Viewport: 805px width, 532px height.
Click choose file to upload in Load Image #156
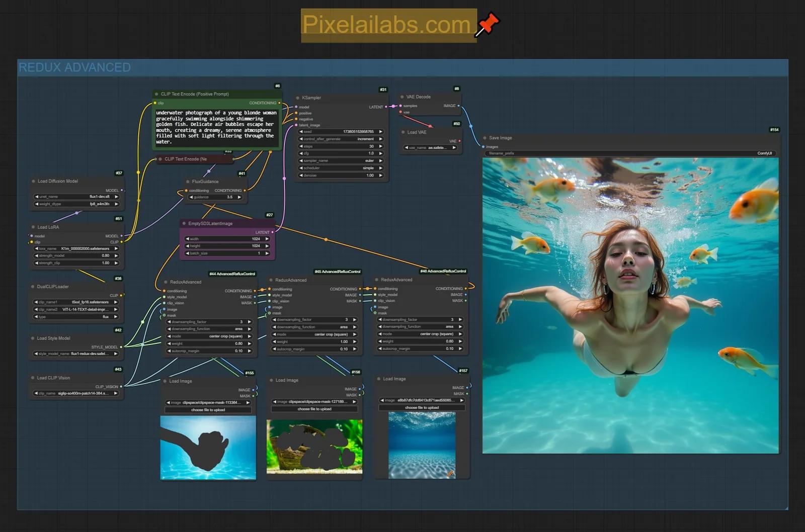[314, 409]
